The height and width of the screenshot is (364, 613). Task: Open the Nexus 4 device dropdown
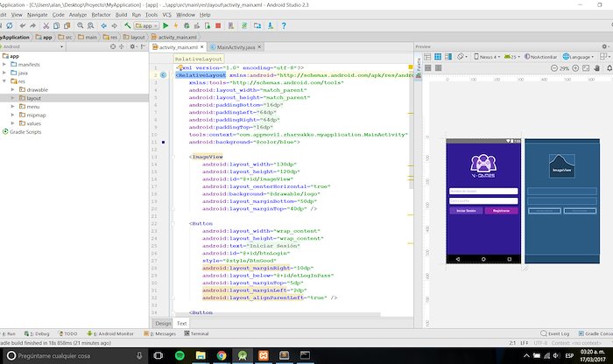pos(487,57)
